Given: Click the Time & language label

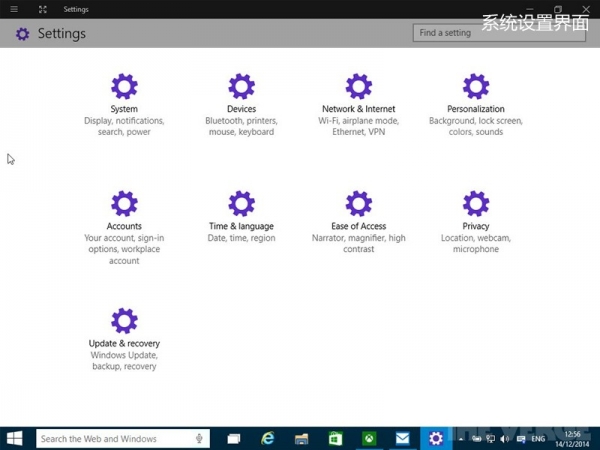Looking at the screenshot, I should (x=241, y=226).
